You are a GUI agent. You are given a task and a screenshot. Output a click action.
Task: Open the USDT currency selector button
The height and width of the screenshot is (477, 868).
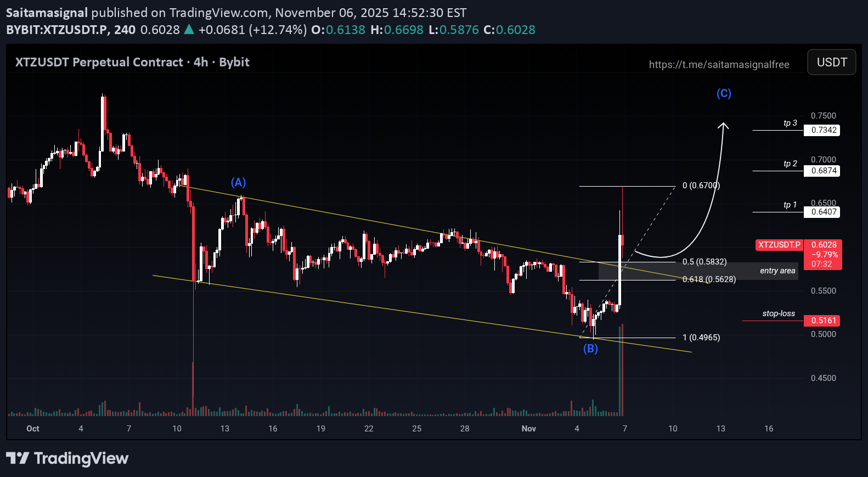831,63
